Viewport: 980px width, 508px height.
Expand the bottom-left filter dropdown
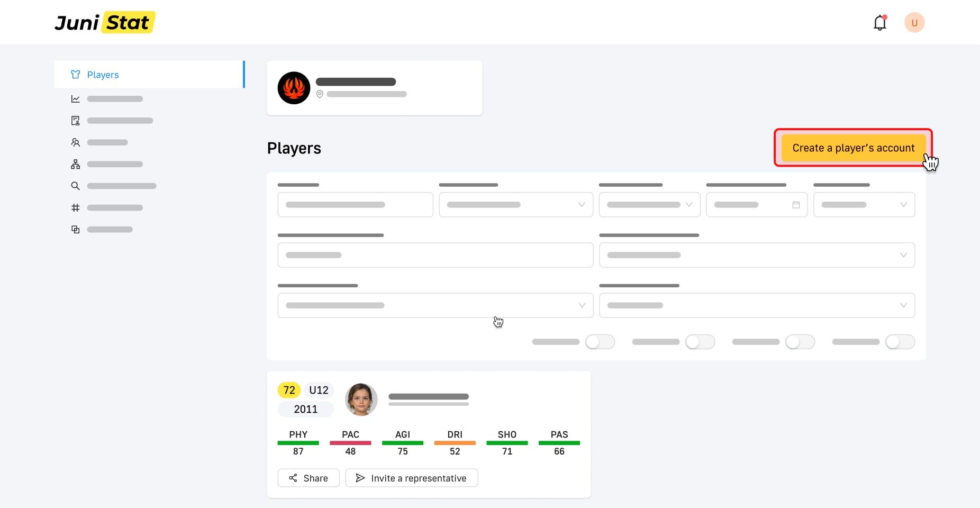(x=435, y=305)
